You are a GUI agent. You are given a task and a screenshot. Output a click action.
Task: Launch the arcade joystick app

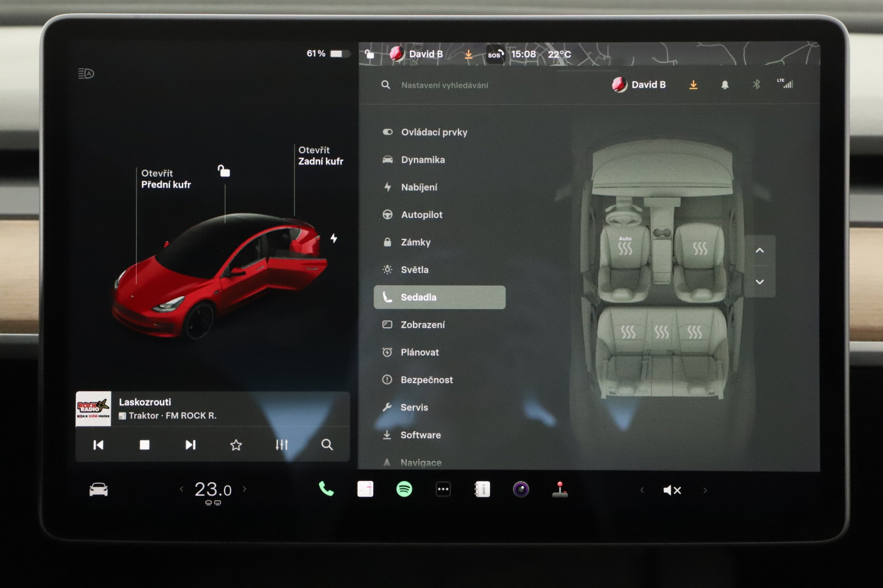tap(560, 489)
